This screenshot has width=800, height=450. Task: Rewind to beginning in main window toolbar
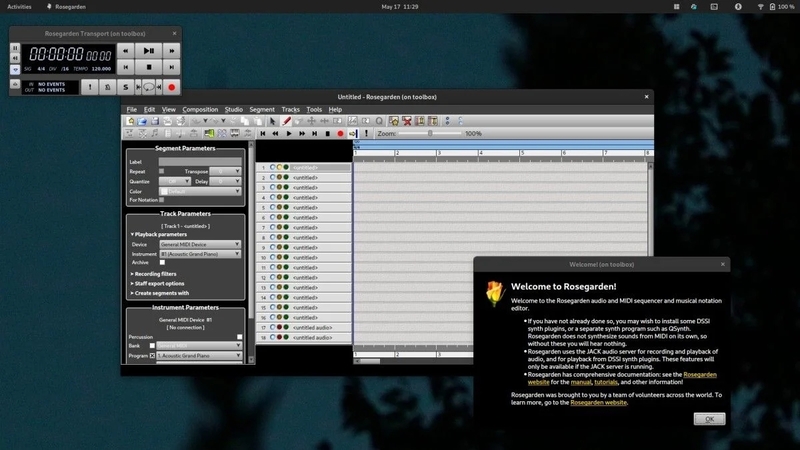[x=263, y=134]
